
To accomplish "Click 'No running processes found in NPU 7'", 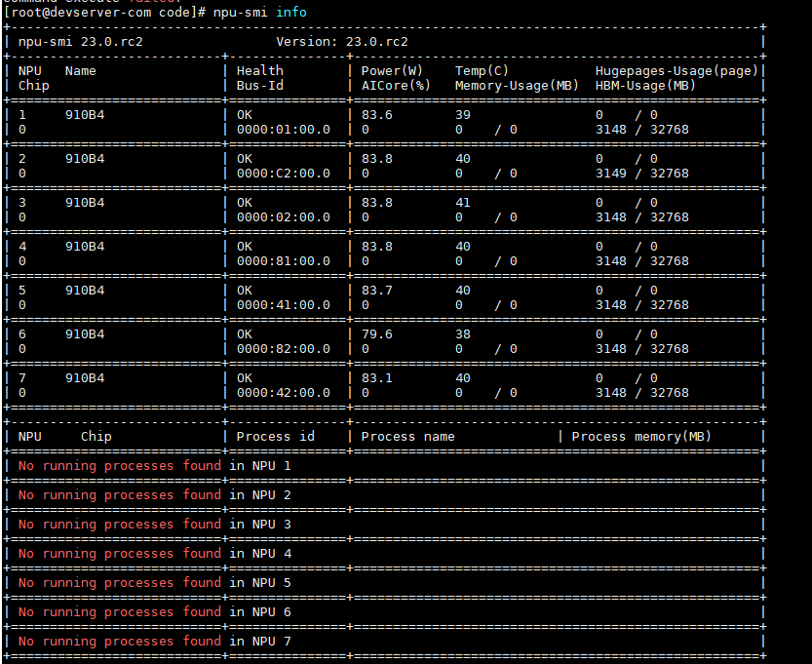I will point(155,642).
